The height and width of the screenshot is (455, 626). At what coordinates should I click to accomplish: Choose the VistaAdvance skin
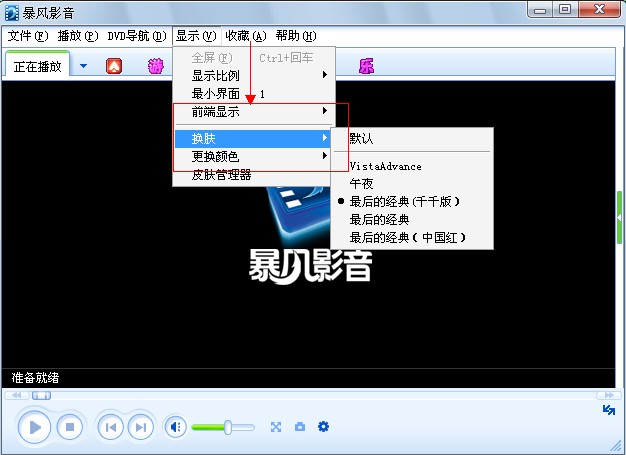pyautogui.click(x=412, y=166)
